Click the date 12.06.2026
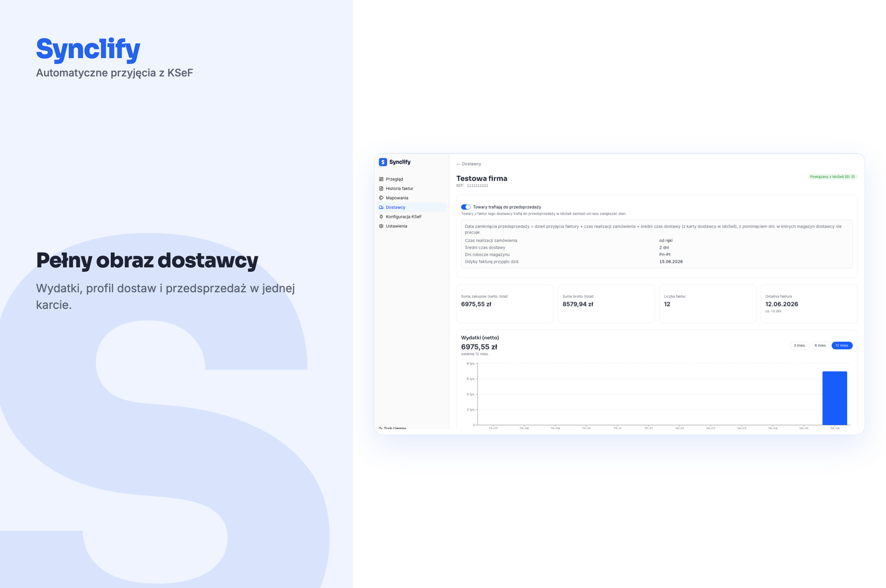886x588 pixels. 782,304
